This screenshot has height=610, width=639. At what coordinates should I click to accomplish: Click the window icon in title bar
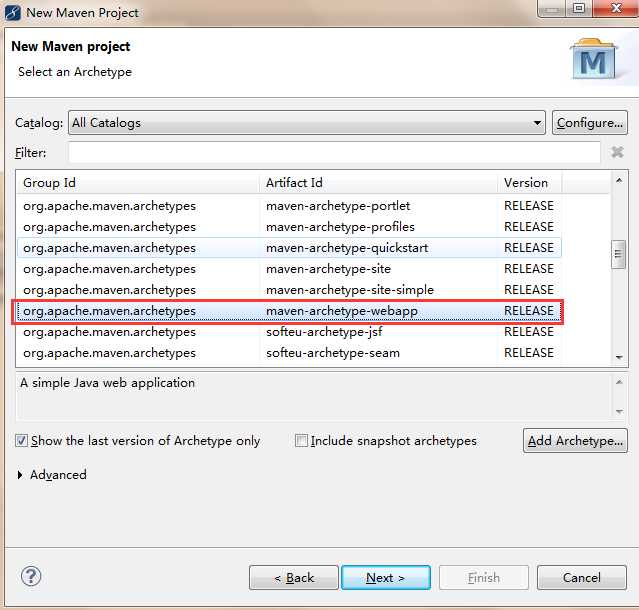click(13, 13)
